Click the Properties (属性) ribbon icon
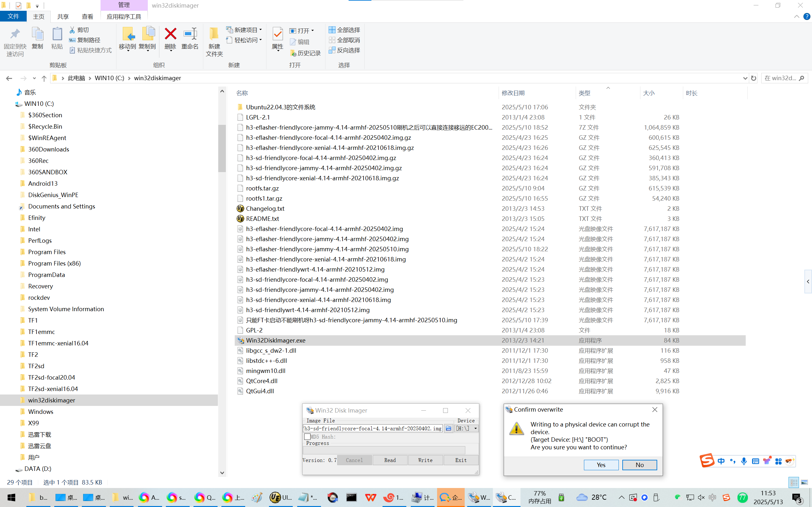 point(278,34)
